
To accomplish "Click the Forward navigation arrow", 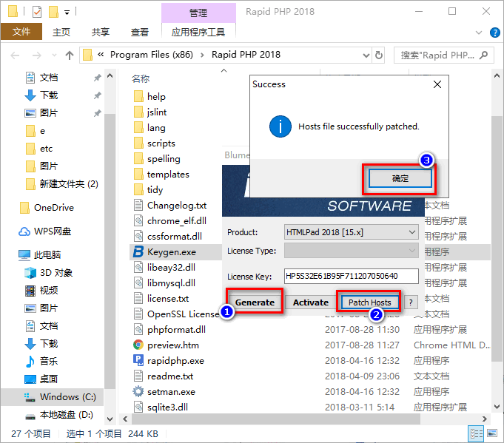I will (37, 55).
